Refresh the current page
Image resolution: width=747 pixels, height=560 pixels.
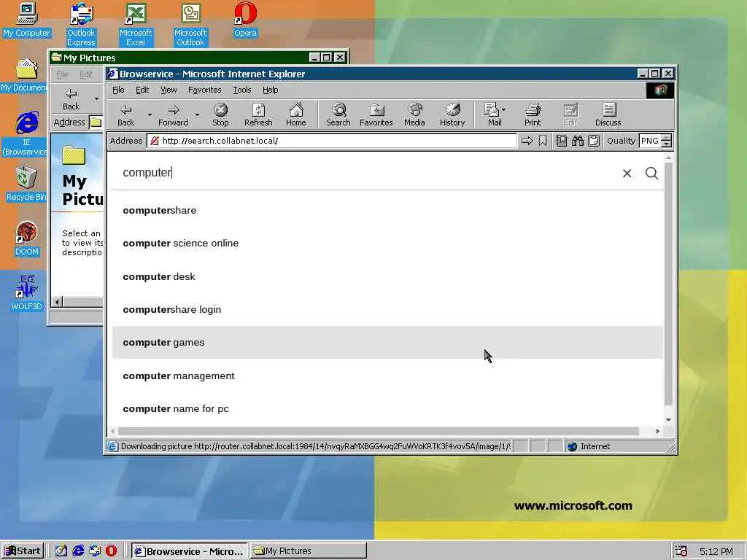[x=258, y=115]
